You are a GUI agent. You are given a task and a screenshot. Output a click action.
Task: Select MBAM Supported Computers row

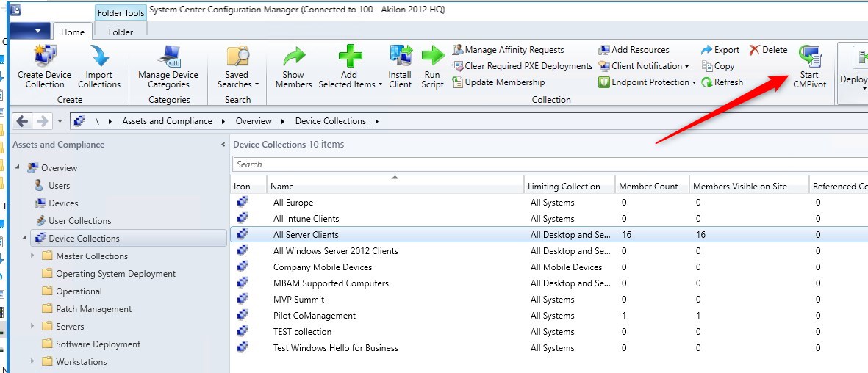click(x=549, y=283)
